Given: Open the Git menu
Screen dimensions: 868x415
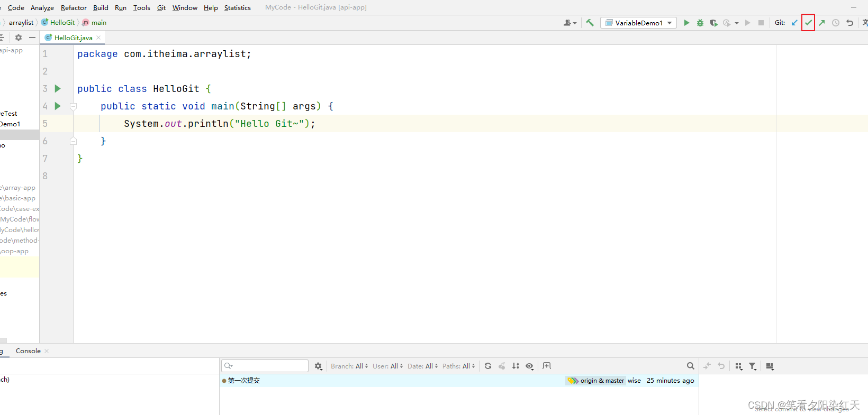Looking at the screenshot, I should 161,7.
